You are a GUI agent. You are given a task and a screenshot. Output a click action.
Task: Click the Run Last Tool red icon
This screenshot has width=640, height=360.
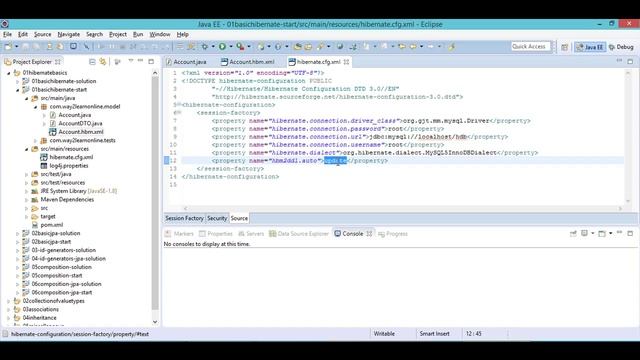tap(241, 47)
